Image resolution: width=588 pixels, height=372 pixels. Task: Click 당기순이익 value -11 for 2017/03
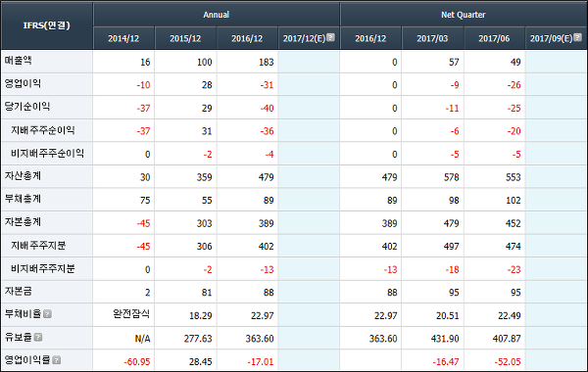tap(452, 109)
